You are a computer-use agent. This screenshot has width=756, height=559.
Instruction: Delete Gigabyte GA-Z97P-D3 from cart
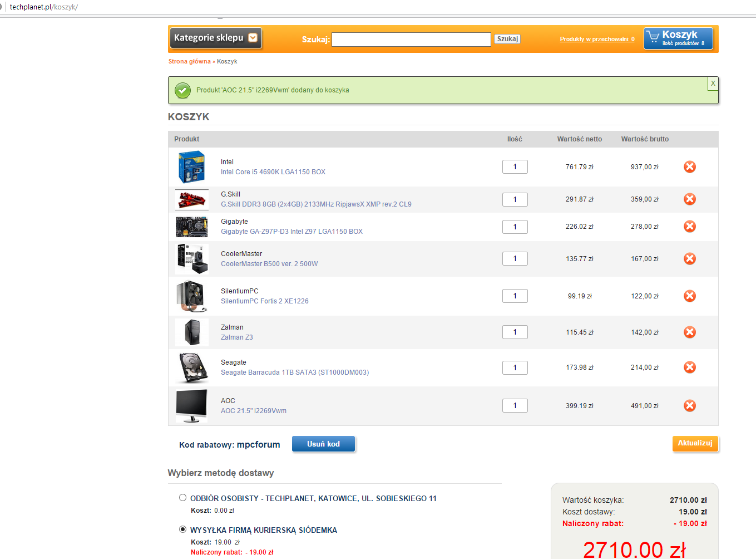pos(690,227)
